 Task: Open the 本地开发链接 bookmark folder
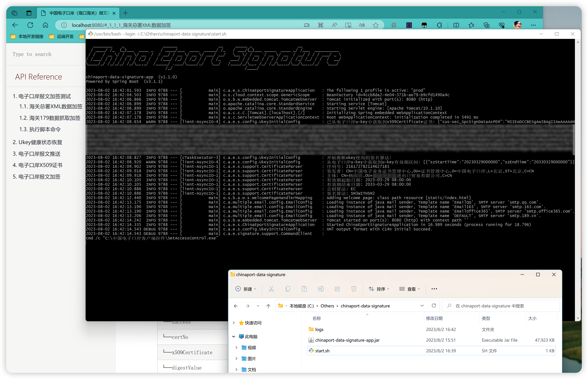pyautogui.click(x=27, y=36)
